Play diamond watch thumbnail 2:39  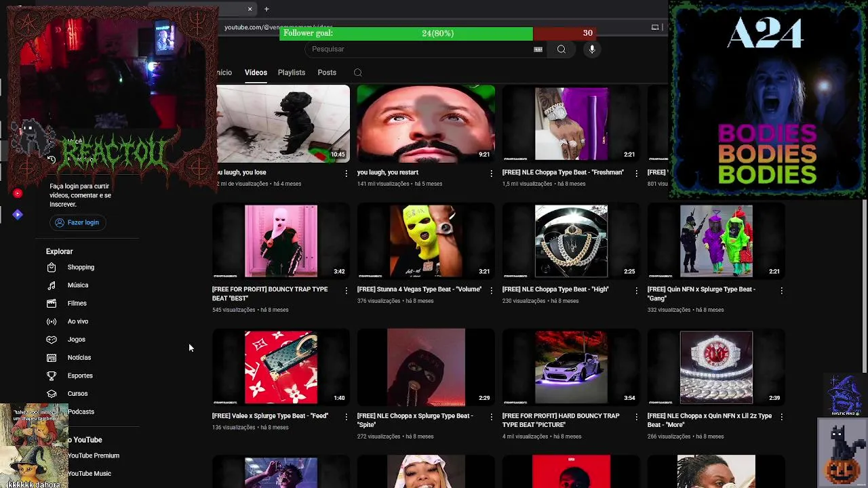[716, 367]
